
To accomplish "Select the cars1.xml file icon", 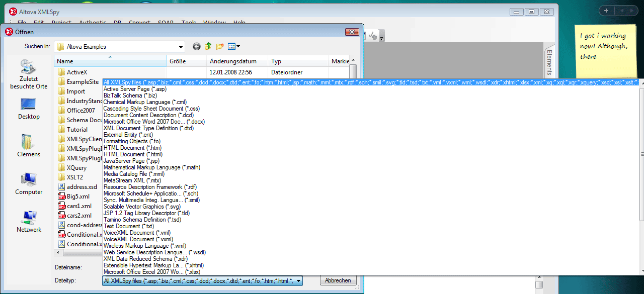I will [x=61, y=206].
